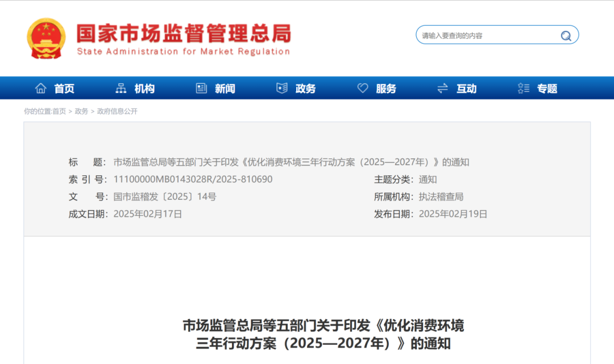This screenshot has width=614, height=364.
Task: Click the national emblem logo
Action: 47,38
